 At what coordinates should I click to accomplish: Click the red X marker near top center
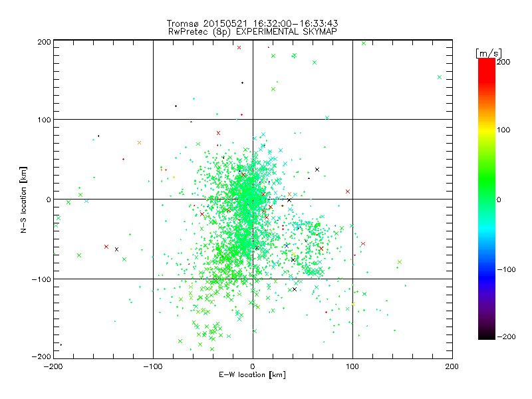[239, 48]
